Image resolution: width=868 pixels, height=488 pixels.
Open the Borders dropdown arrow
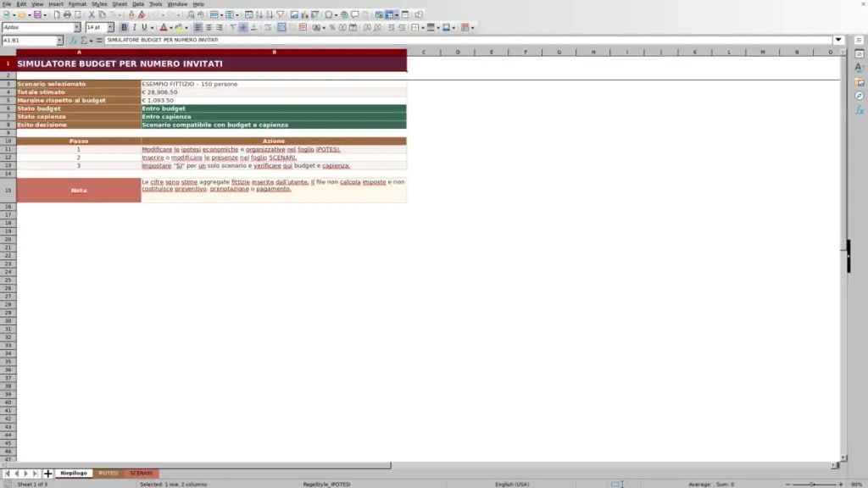click(x=422, y=28)
